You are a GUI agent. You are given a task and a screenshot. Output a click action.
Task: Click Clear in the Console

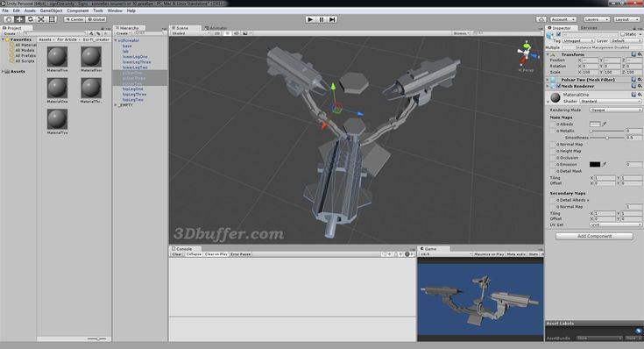pyautogui.click(x=177, y=254)
